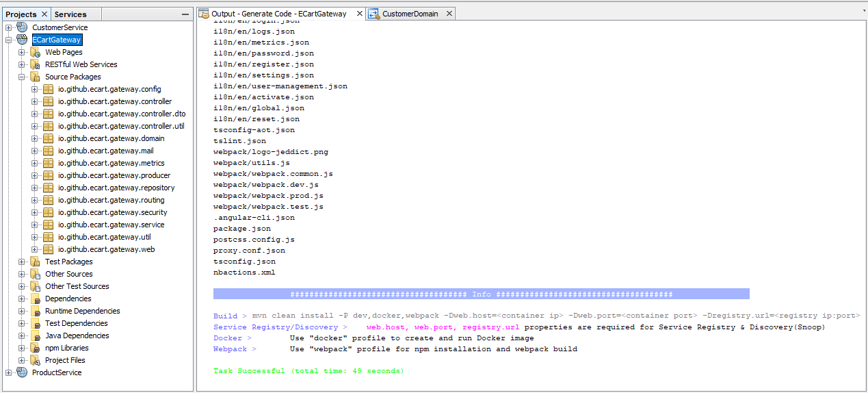Screen dimensions: 868x393
Task: Click the gateway.mail package icon
Action: click(48, 151)
